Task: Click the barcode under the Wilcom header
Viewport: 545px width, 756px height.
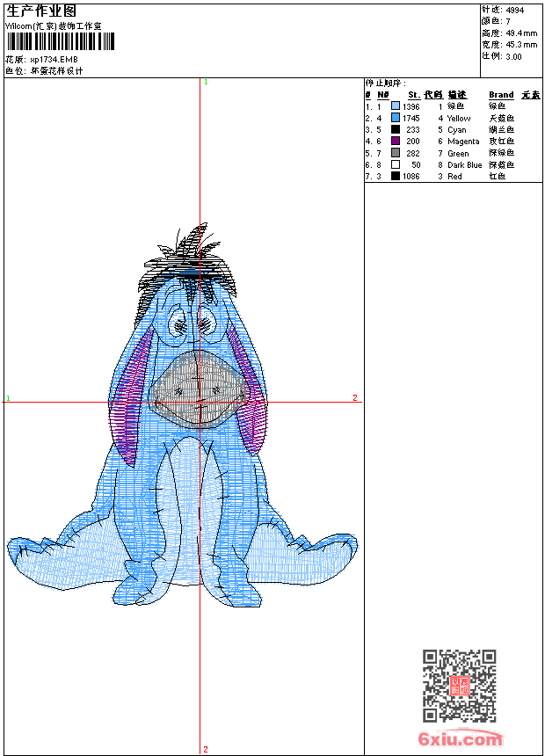Action: pos(61,41)
